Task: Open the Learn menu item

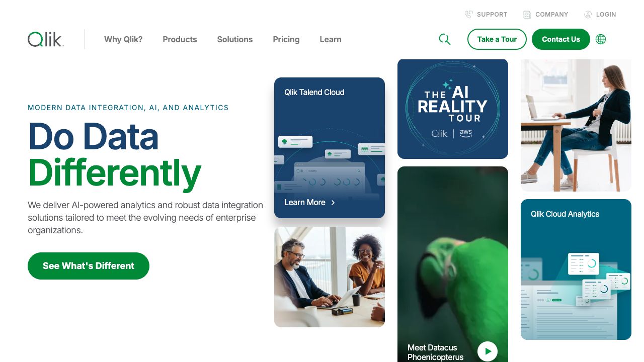Action: coord(331,39)
